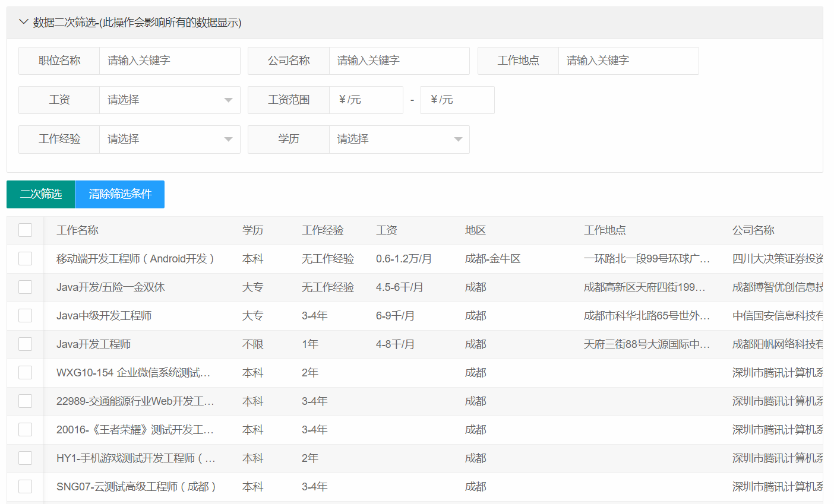Image resolution: width=834 pixels, height=504 pixels.
Task: Check the row for SNG07-云测试高级工程师
Action: (x=25, y=486)
